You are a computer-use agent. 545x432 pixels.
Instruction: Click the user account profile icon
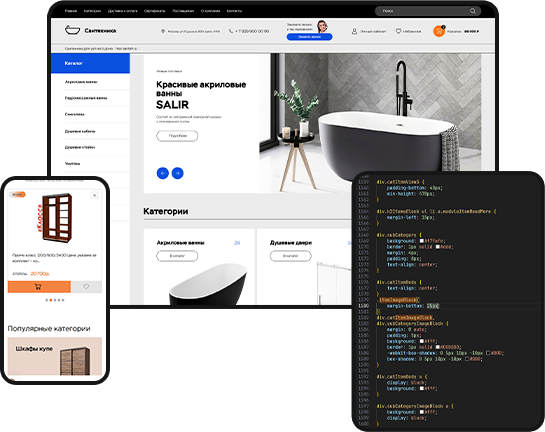(x=354, y=31)
